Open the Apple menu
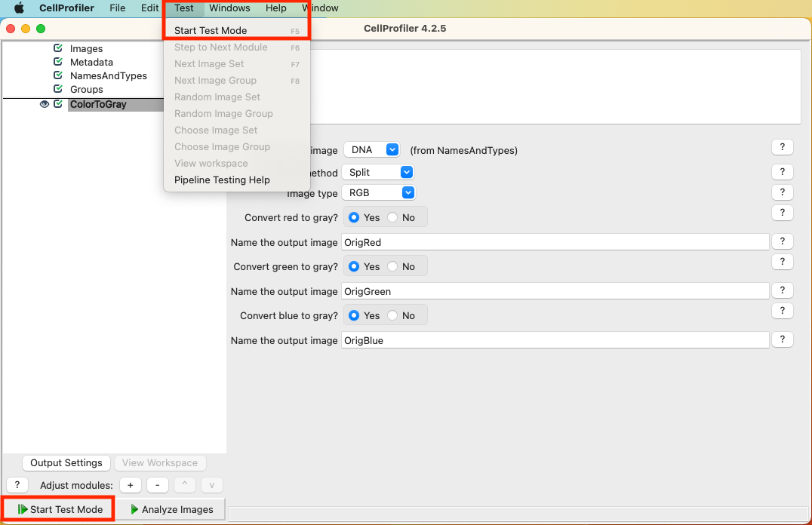 pos(20,8)
